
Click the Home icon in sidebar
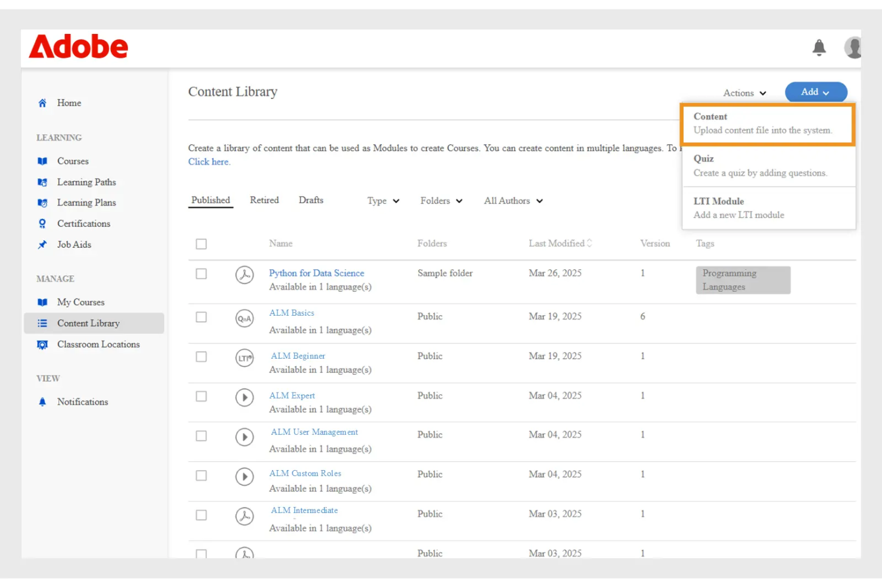(42, 102)
